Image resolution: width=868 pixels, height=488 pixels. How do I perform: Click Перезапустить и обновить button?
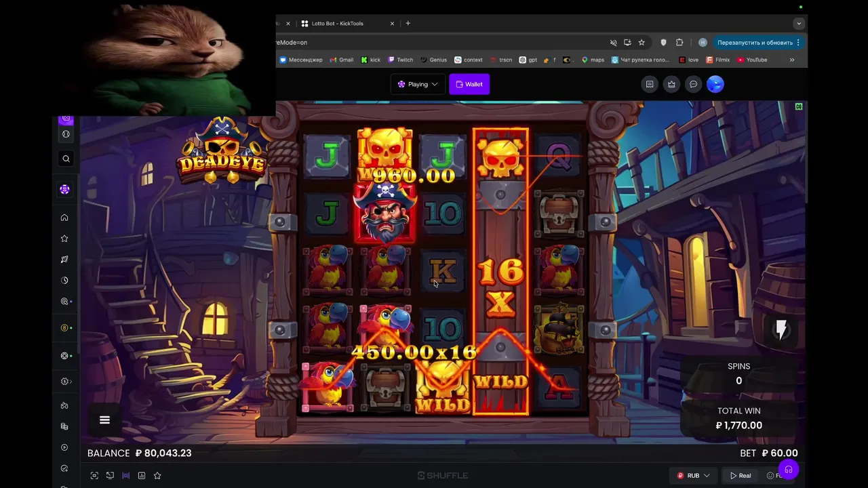pos(759,43)
